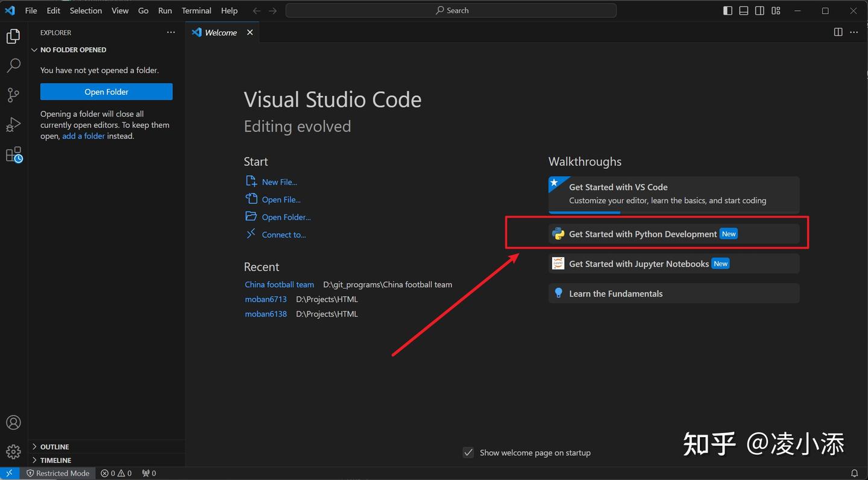
Task: Click the Search command center field
Action: coord(451,11)
